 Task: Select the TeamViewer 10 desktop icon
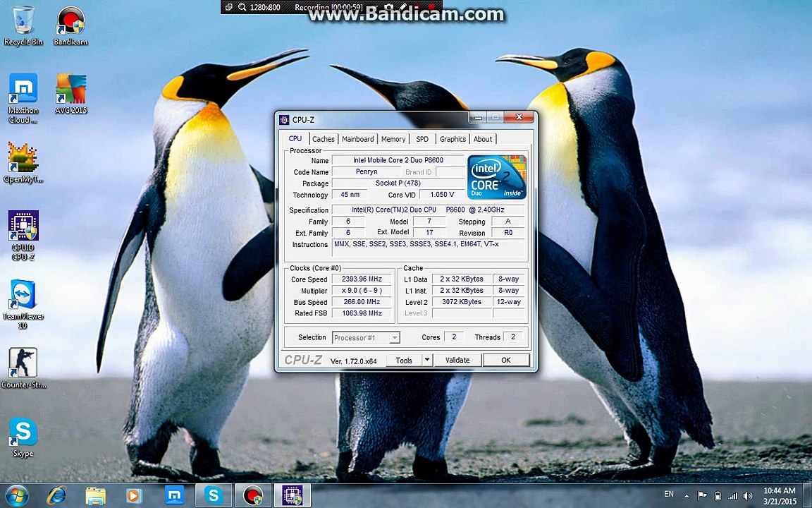23,305
